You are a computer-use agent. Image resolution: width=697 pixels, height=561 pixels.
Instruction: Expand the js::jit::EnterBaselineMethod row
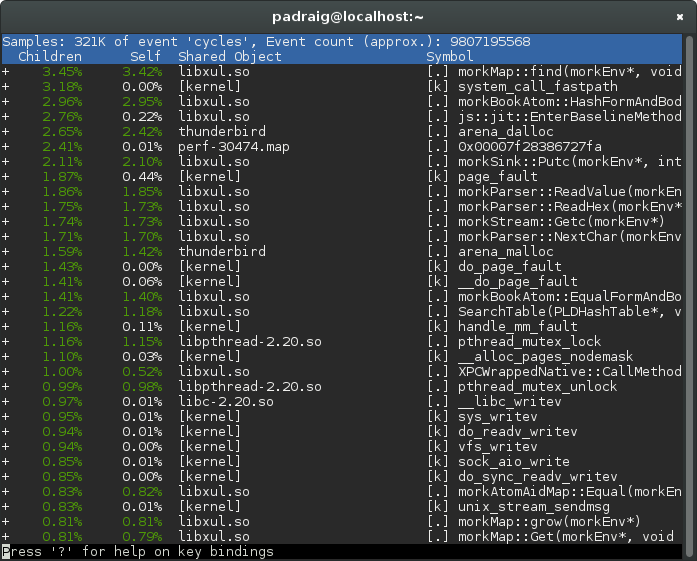point(5,116)
